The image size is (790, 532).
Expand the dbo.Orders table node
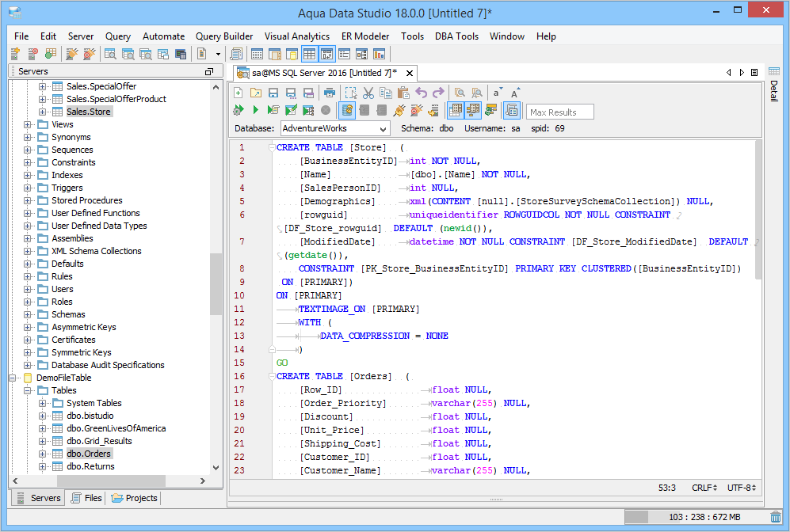coord(43,454)
